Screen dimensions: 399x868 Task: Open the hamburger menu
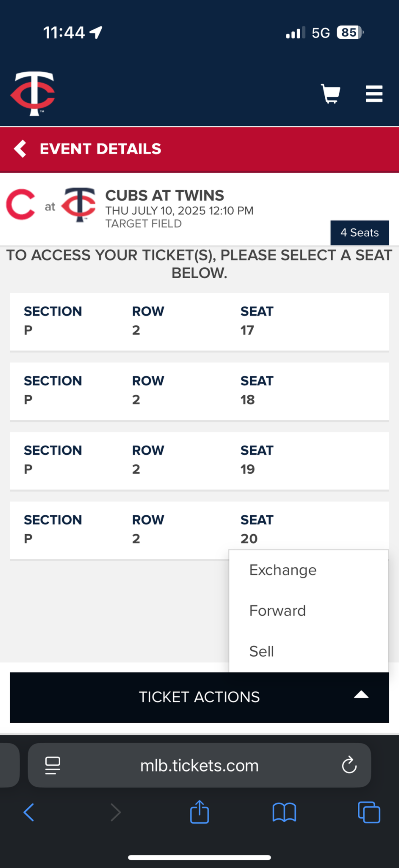374,93
